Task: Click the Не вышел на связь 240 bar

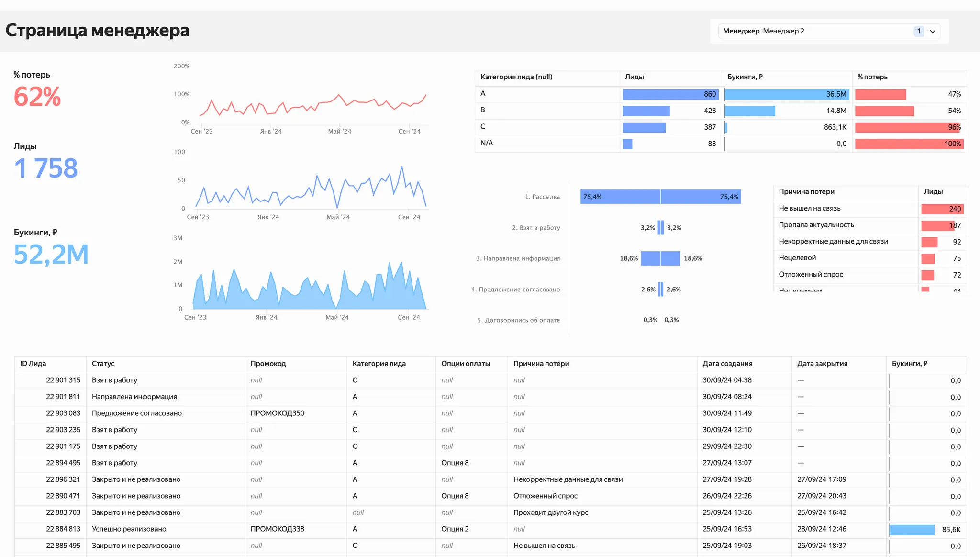Action: [x=942, y=209]
